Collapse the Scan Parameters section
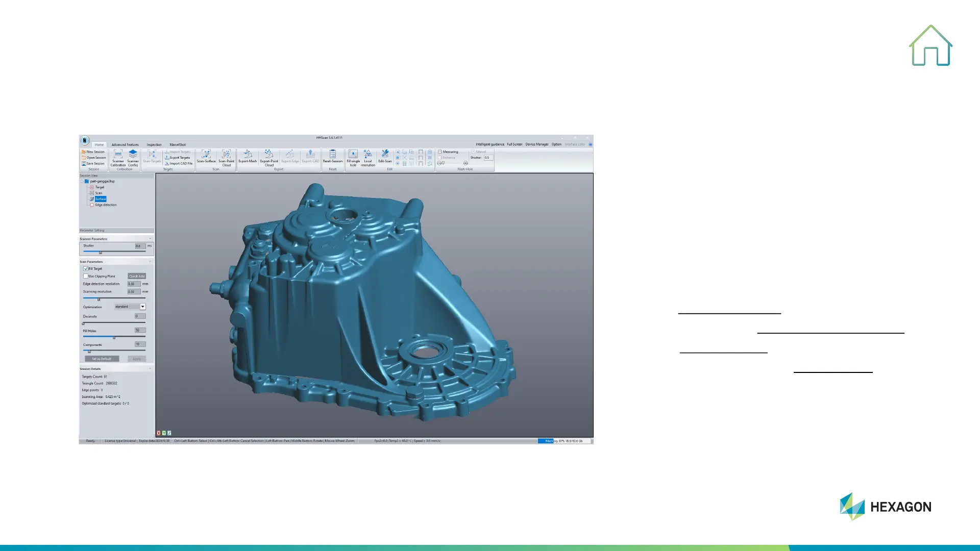The height and width of the screenshot is (551, 980). [150, 262]
